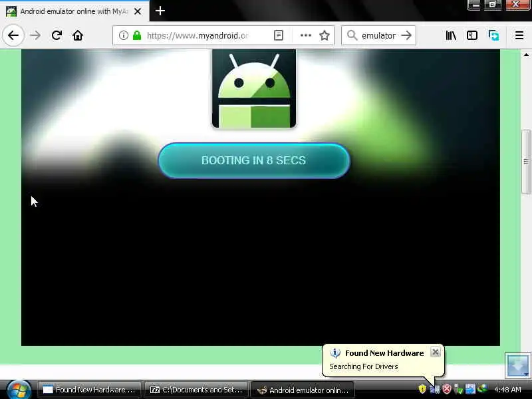Click the green secure connection padlock
This screenshot has height=399, width=532.
[x=137, y=35]
